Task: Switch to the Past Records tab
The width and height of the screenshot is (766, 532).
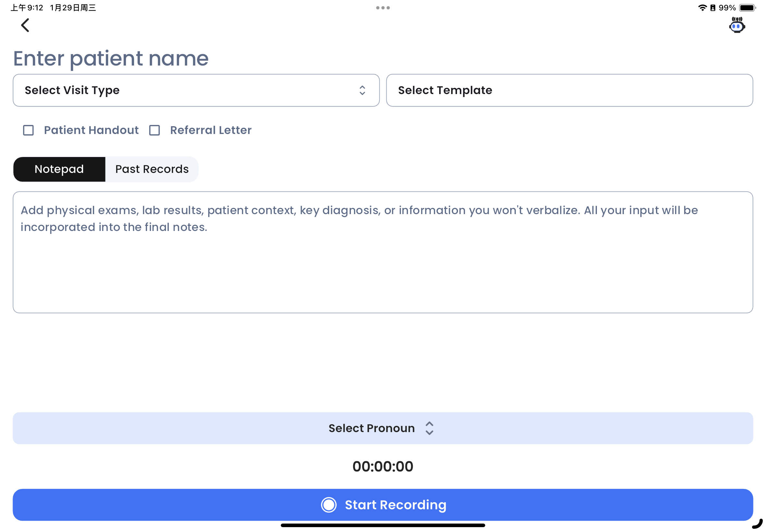Action: point(152,169)
